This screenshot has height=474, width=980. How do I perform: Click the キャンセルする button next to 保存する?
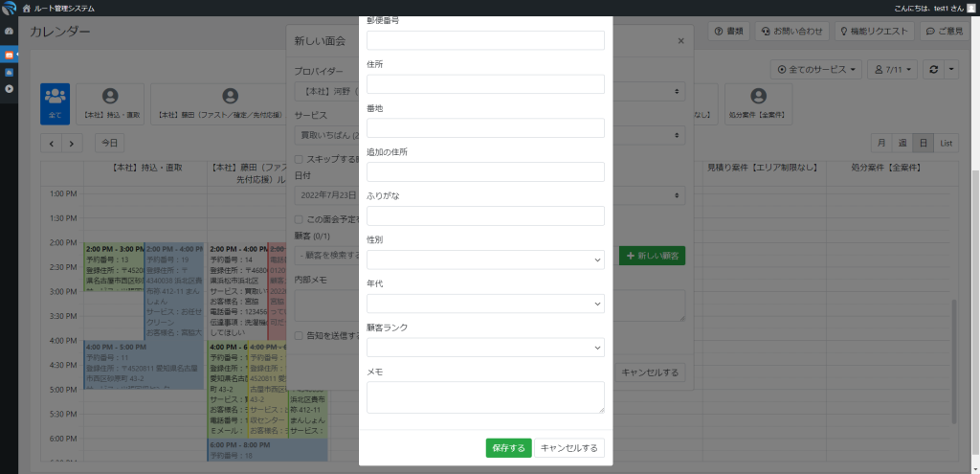click(569, 448)
